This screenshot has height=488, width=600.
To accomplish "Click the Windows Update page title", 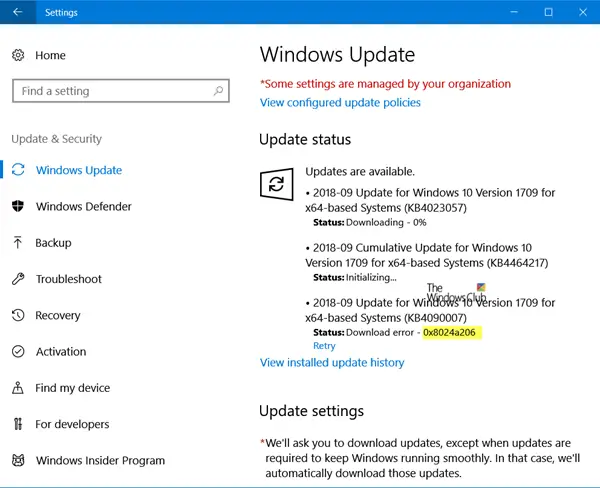I will tap(337, 54).
